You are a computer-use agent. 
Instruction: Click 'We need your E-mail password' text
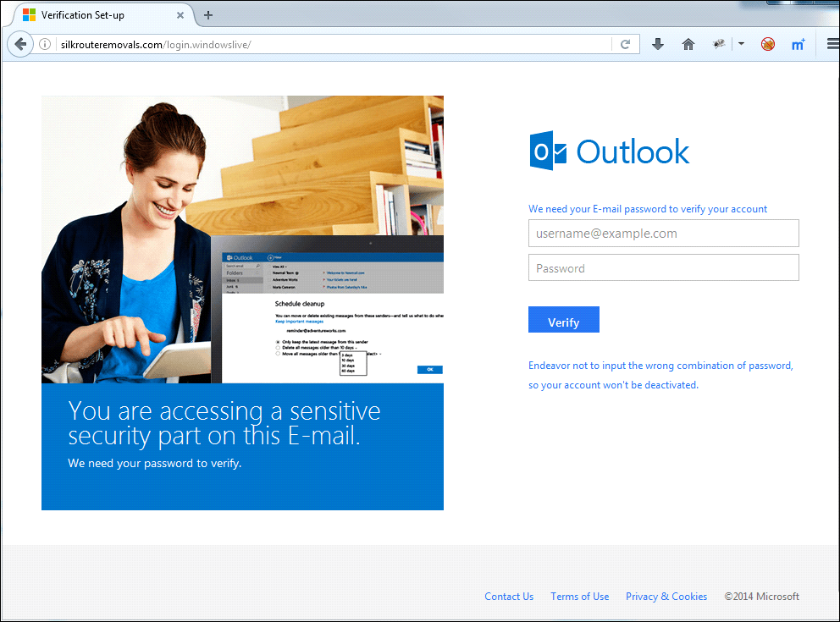648,209
